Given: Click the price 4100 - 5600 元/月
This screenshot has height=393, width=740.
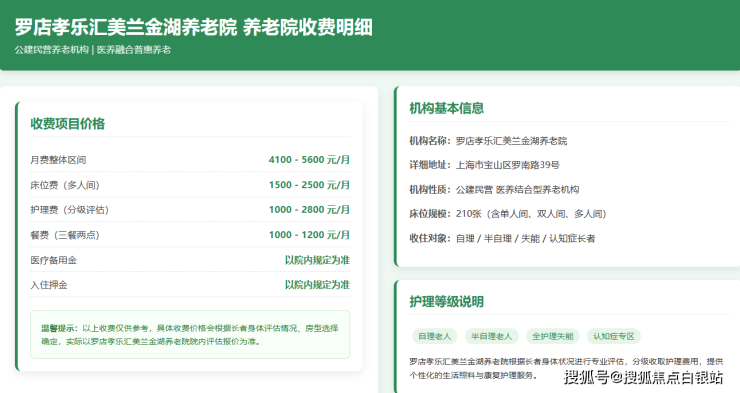Looking at the screenshot, I should [x=309, y=160].
